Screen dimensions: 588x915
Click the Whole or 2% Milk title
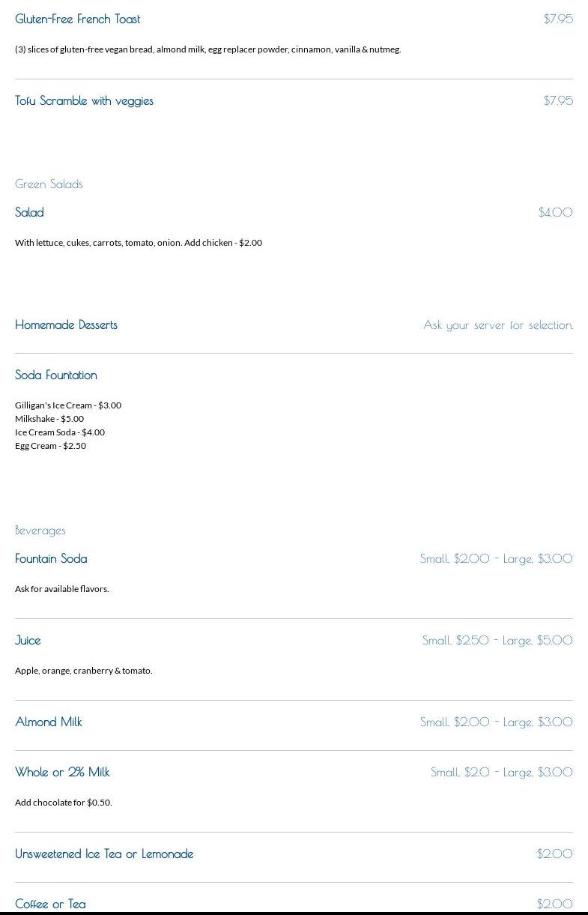pos(62,773)
